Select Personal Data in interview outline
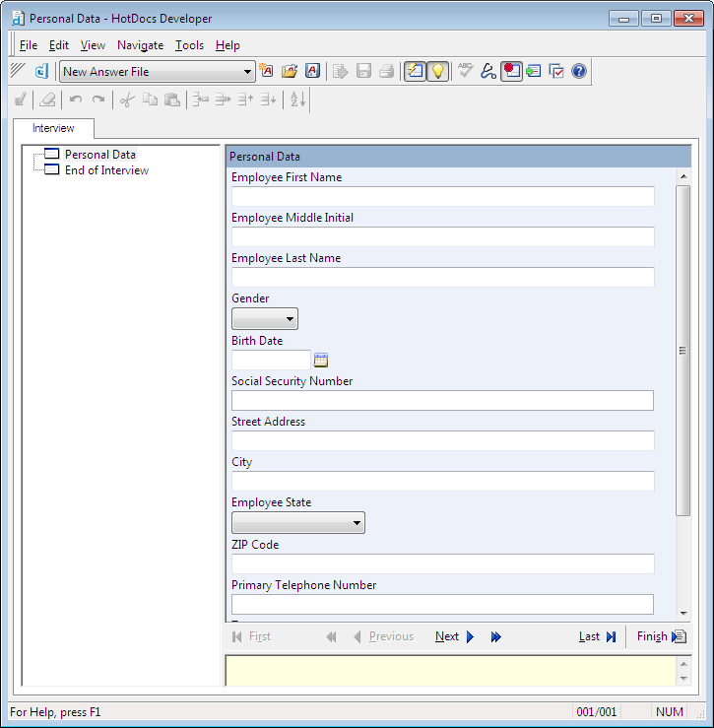Viewport: 714px width, 728px height. [x=100, y=154]
